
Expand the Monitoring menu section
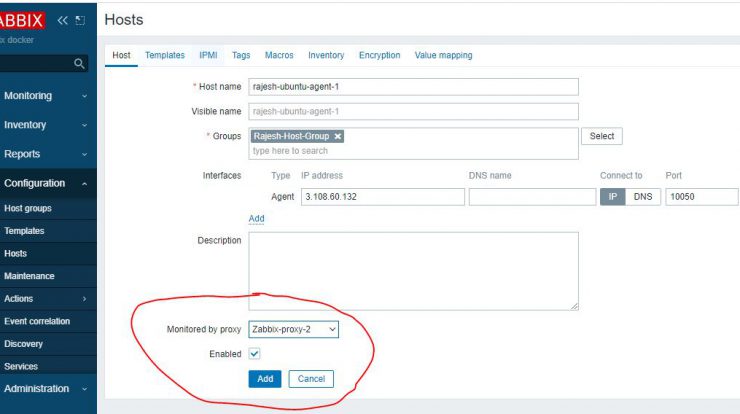45,96
